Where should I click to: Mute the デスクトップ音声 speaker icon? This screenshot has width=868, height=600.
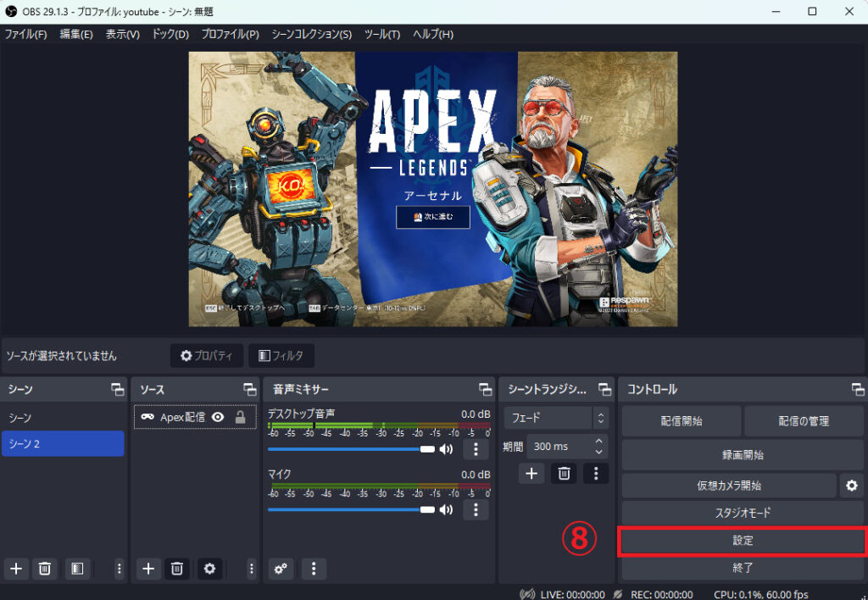click(x=446, y=449)
